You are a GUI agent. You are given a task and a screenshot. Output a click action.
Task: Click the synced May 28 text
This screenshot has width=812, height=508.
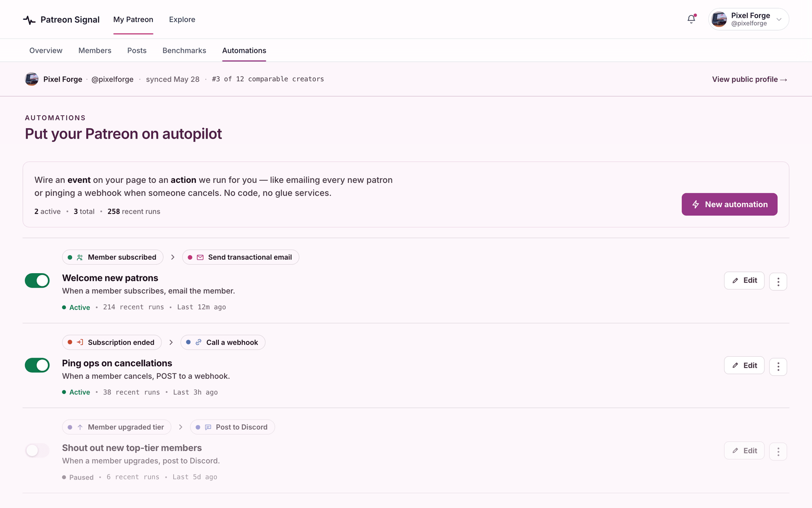pos(173,79)
